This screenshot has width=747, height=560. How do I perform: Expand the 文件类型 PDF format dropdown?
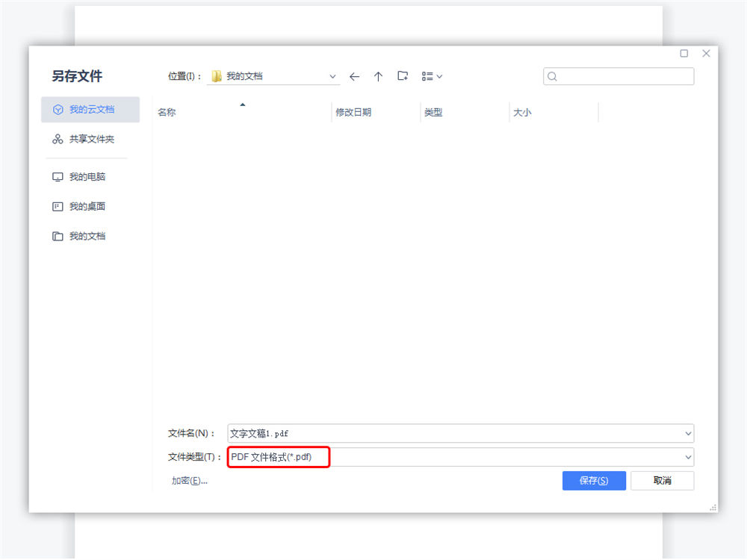pos(687,457)
